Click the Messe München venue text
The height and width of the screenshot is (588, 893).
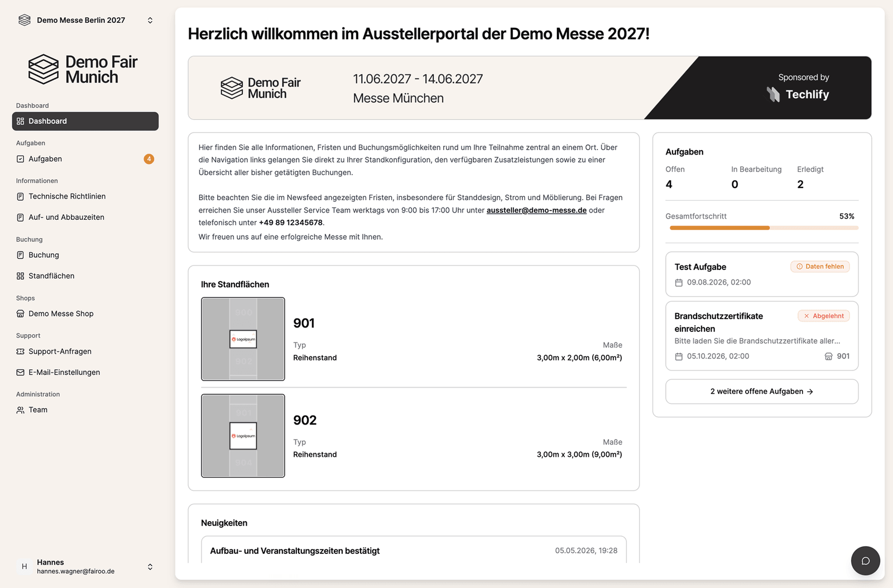click(399, 98)
